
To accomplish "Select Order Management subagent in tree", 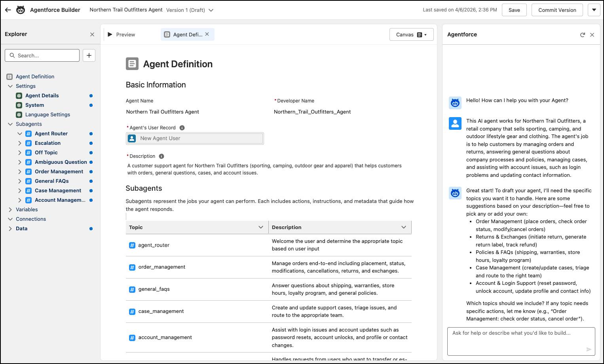I will 59,171.
